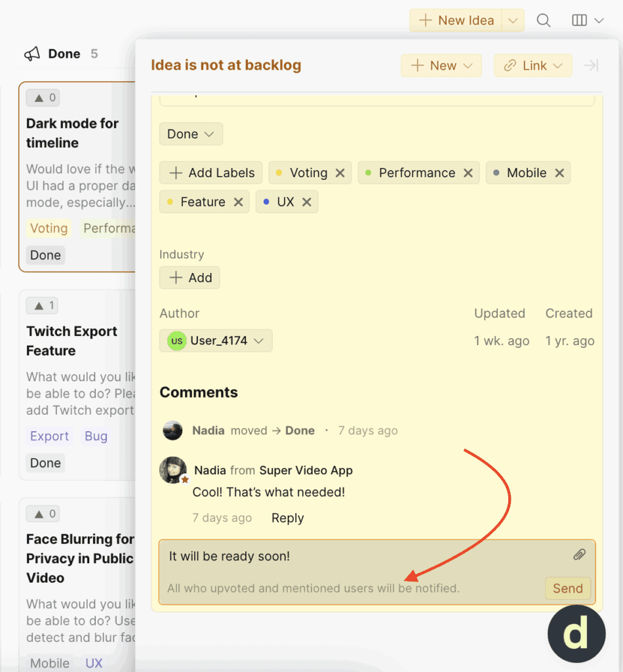The image size is (623, 672).
Task: Expand the New Idea split arrow
Action: (513, 20)
